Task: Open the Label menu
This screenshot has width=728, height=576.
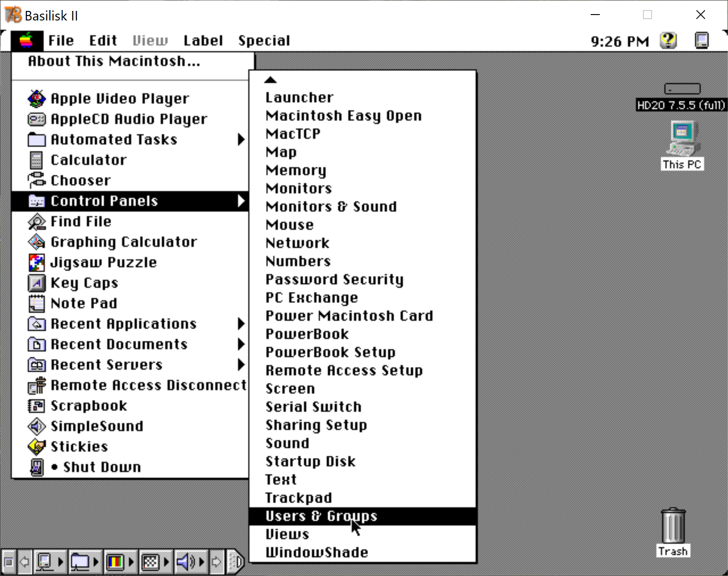Action: (203, 41)
